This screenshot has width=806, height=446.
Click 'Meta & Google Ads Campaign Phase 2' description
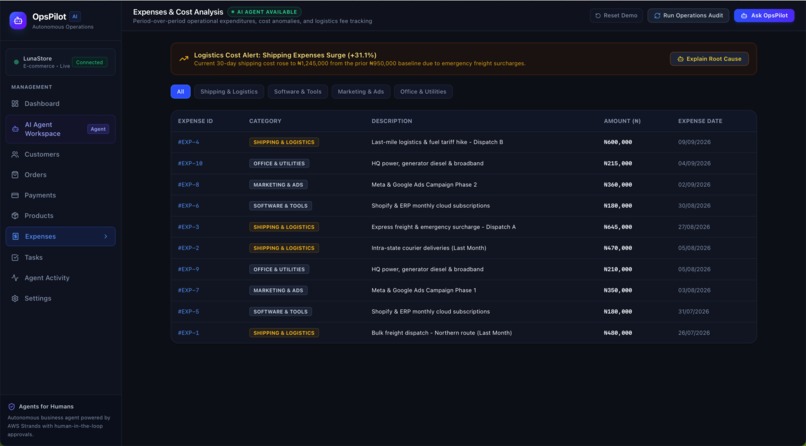(x=424, y=184)
